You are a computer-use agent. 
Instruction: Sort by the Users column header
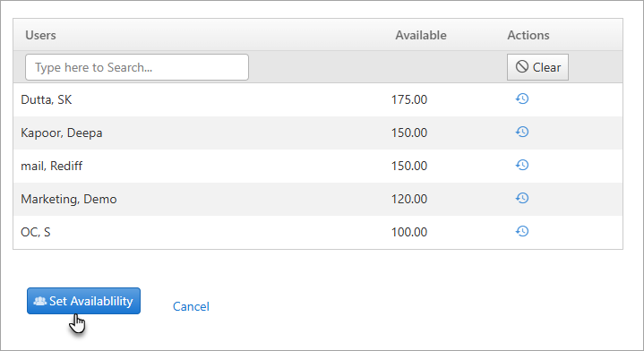[x=40, y=35]
